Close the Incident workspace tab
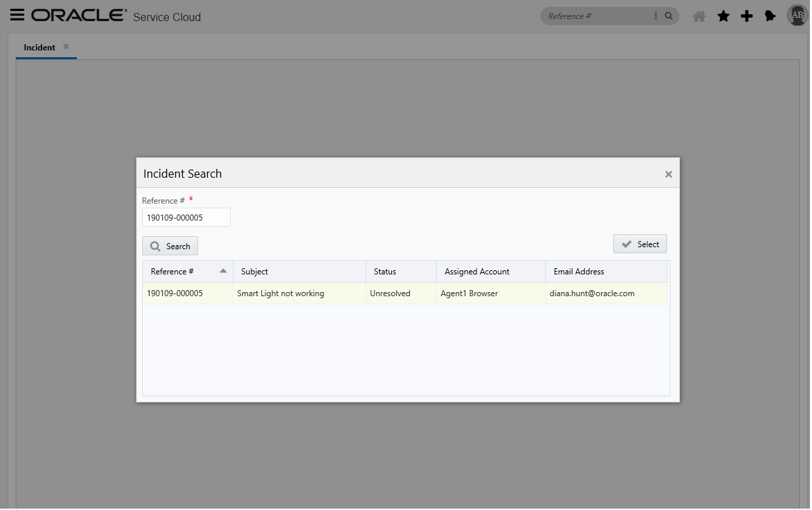Viewport: 812px width, 510px height. pos(65,46)
